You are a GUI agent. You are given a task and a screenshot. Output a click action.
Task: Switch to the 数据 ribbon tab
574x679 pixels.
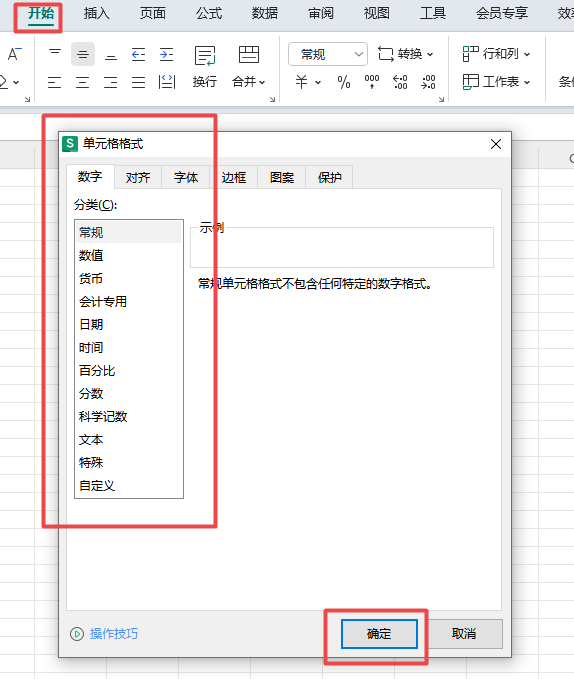[x=264, y=14]
